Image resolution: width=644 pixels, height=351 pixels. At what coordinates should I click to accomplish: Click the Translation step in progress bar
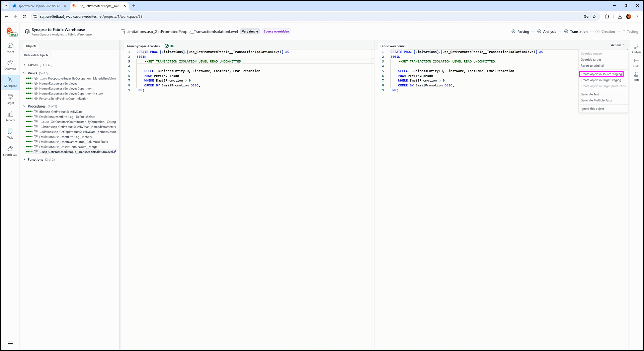[578, 31]
